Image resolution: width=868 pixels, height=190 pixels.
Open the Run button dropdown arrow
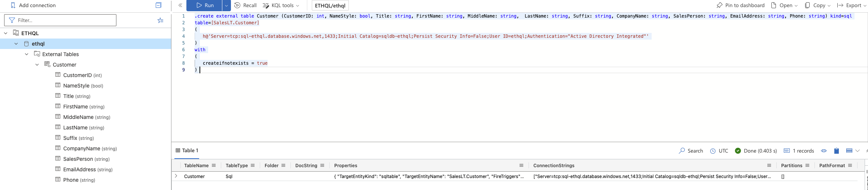click(226, 5)
